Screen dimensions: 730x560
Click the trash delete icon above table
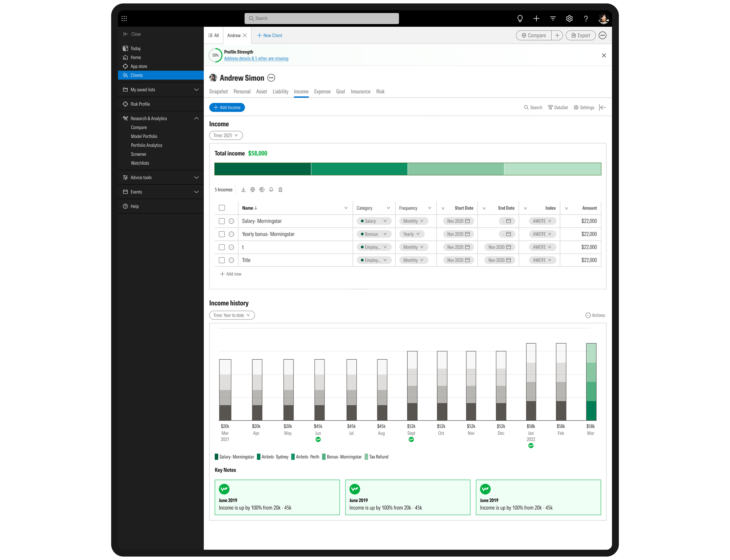pos(281,190)
